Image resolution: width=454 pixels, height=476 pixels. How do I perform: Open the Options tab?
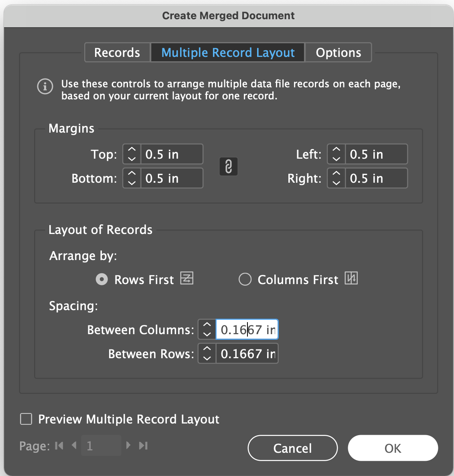point(338,52)
